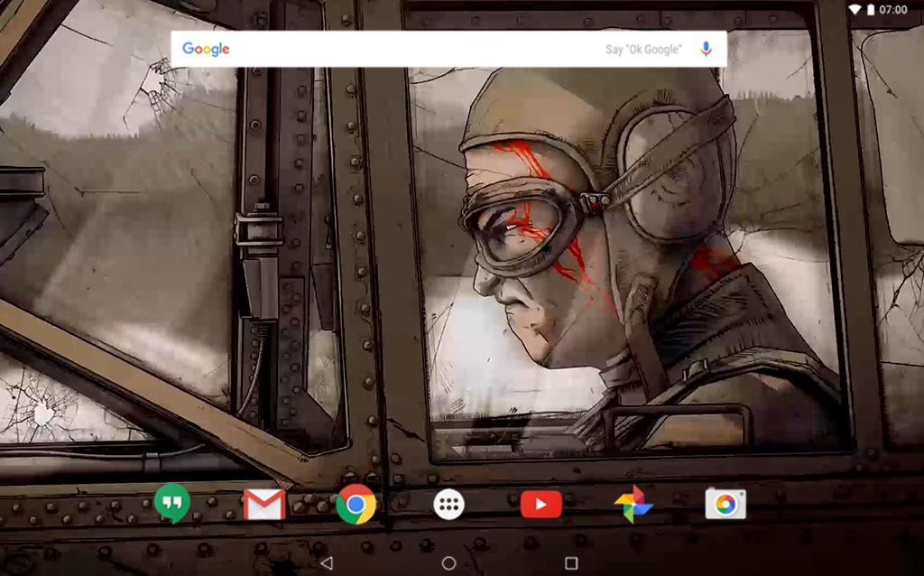Tap the Home navigation button
924x576 pixels.
(x=448, y=563)
